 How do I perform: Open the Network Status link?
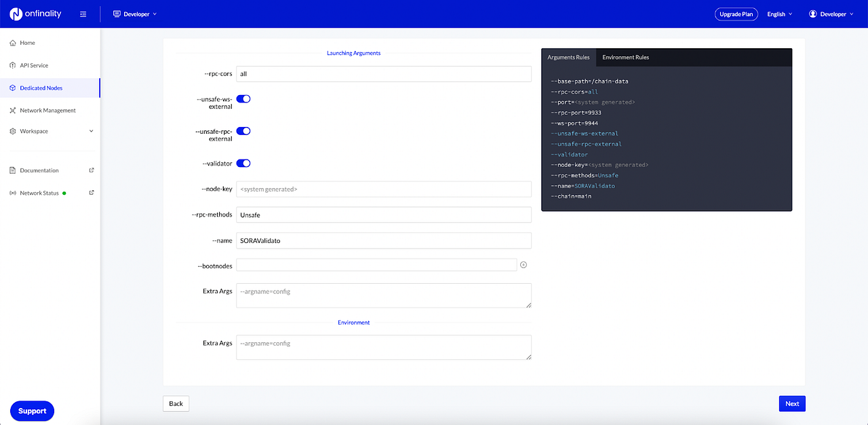click(39, 193)
